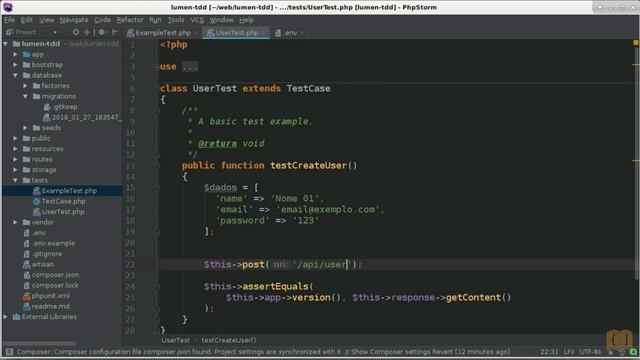Image resolution: width=640 pixels, height=360 pixels.
Task: Open the Edit menu
Action: (x=27, y=20)
